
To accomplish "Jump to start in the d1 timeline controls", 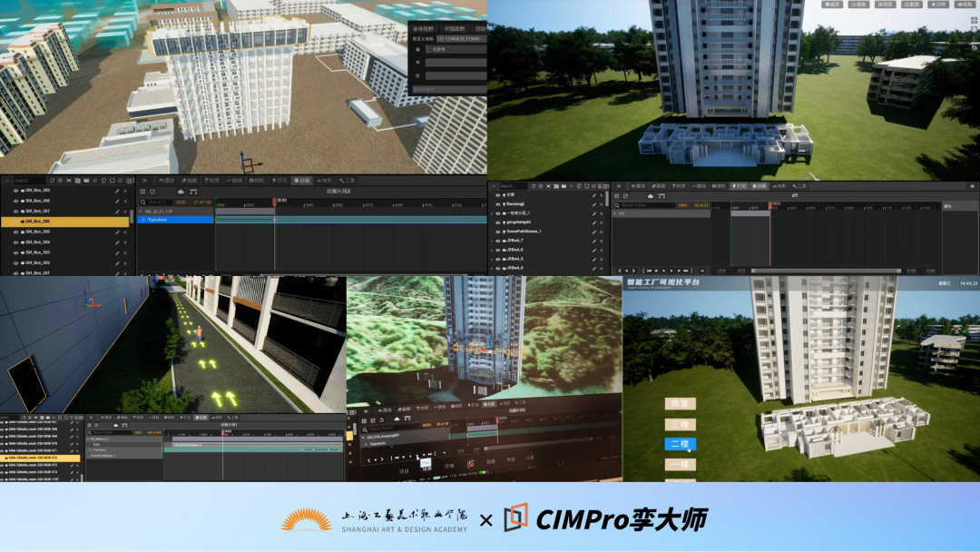I will click(650, 271).
